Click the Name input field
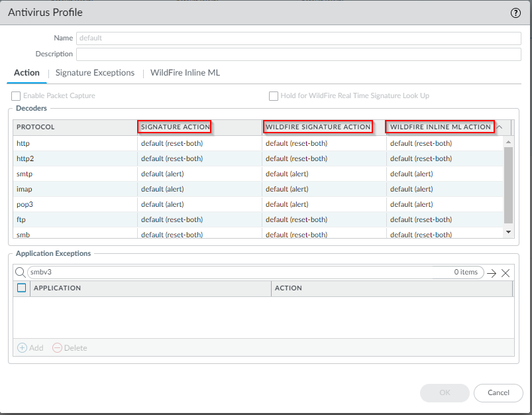The image size is (532, 415). [x=299, y=38]
